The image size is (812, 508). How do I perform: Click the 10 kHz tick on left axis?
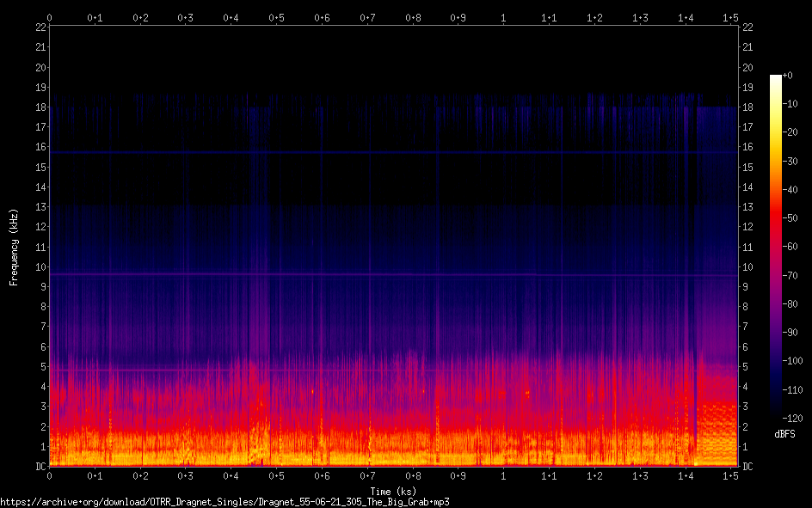coord(38,267)
